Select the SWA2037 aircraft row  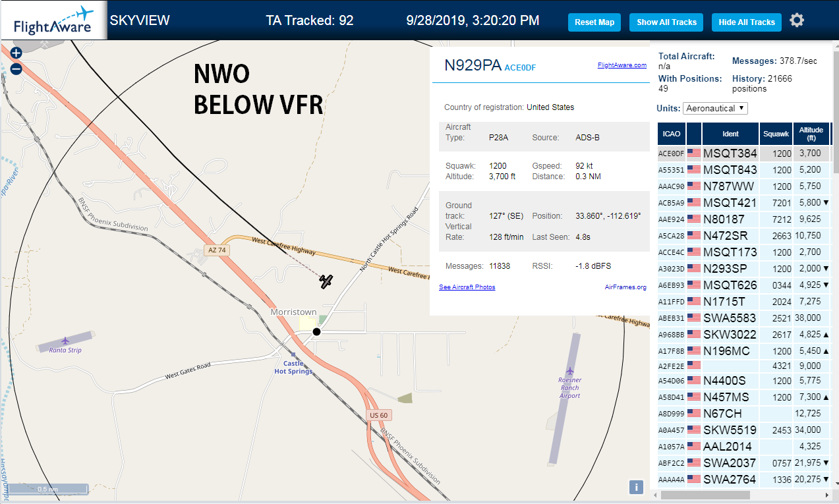coord(744,463)
